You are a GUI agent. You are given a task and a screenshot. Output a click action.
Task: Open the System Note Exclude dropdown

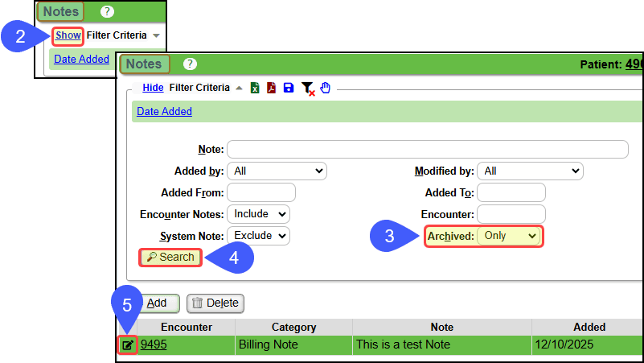258,236
